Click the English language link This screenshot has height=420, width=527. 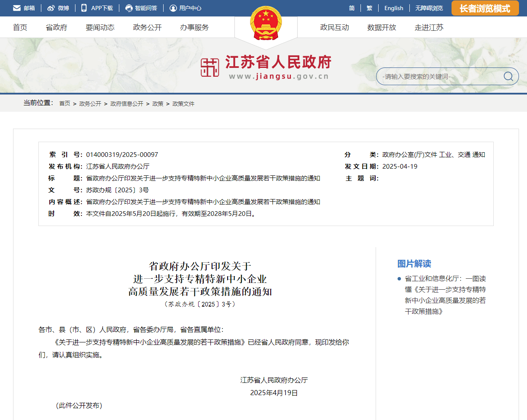pyautogui.click(x=393, y=8)
